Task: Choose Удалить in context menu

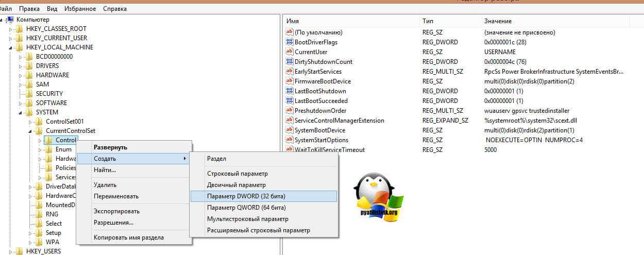Action: point(134,185)
